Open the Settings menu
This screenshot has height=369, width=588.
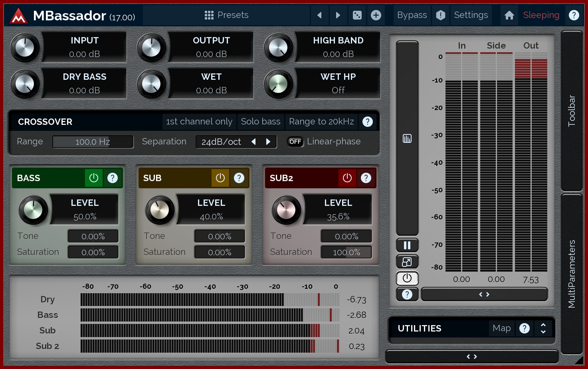tap(471, 15)
